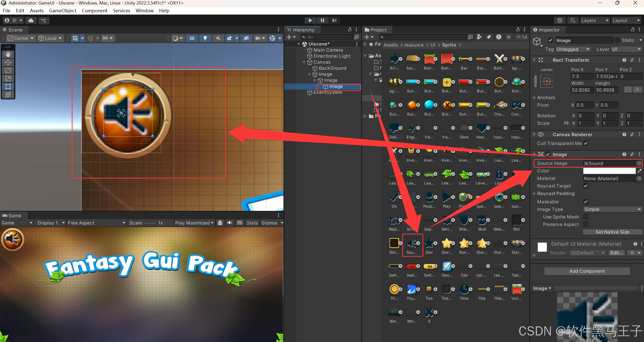Toggle Raycast Target checkbox
This screenshot has height=342, width=644.
pos(586,186)
